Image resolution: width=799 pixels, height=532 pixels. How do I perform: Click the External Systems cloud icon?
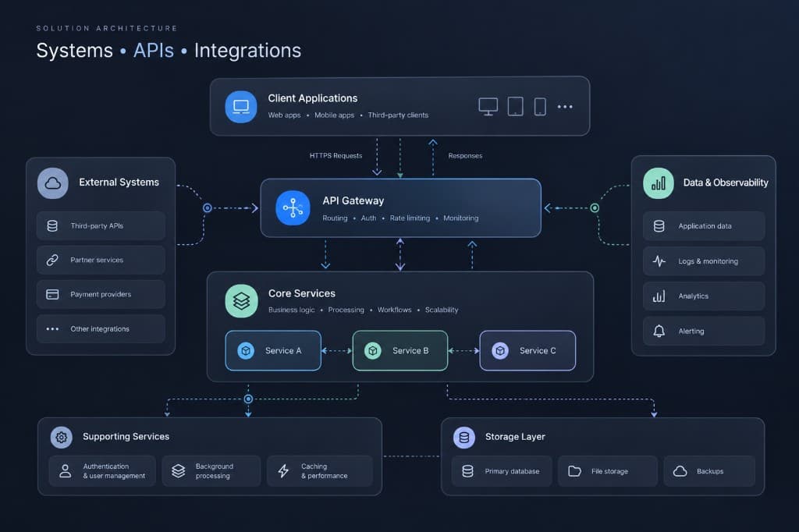pos(53,183)
